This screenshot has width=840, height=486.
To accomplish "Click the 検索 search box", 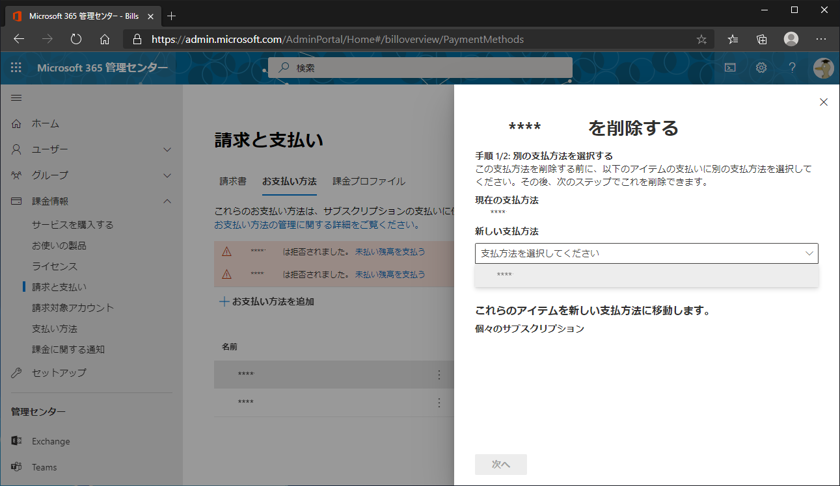I will [x=420, y=68].
